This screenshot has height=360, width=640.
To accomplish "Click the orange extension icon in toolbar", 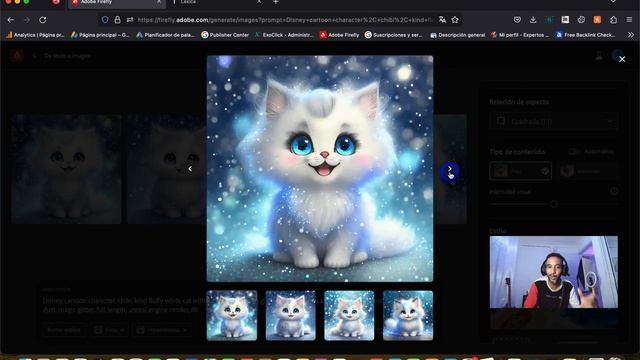I will 597,20.
